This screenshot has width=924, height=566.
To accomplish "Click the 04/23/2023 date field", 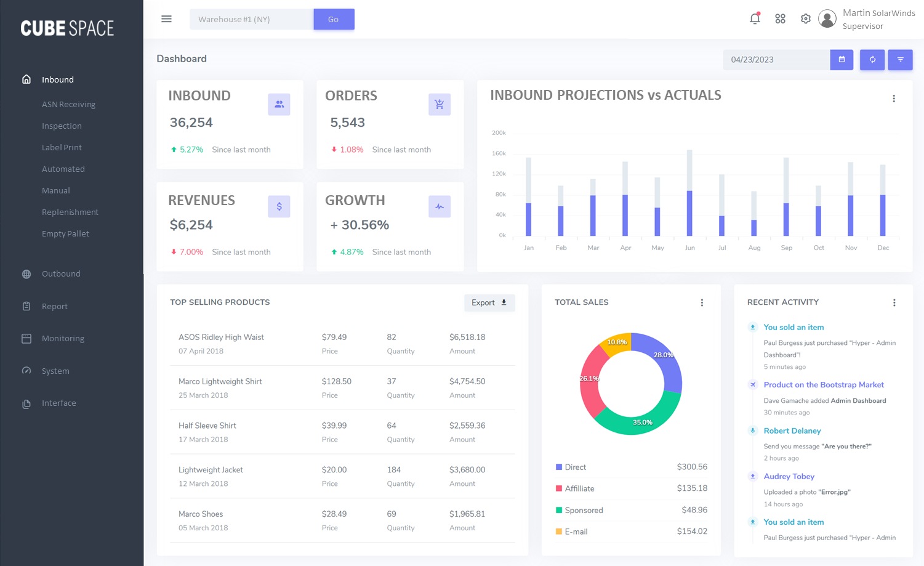I will point(776,60).
